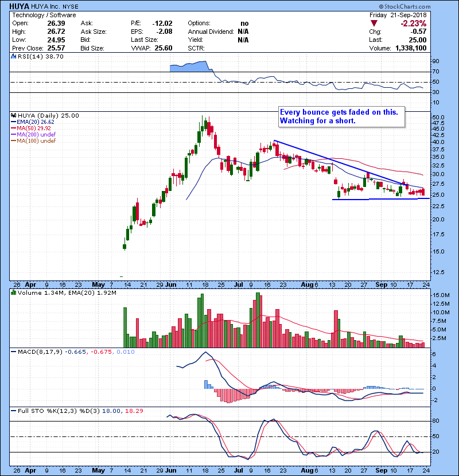Select the Technology / Software sector text
This screenshot has height=476, width=459.
[44, 15]
